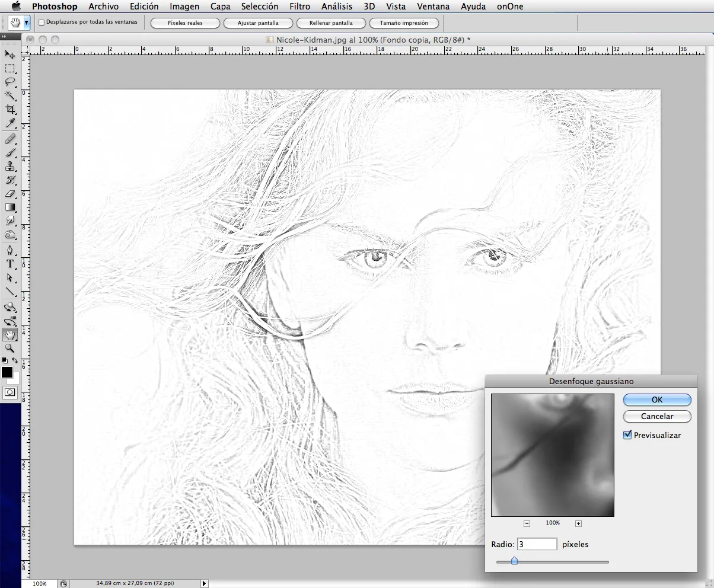The width and height of the screenshot is (714, 588).
Task: Reset default foreground and background colors
Action: 5,360
